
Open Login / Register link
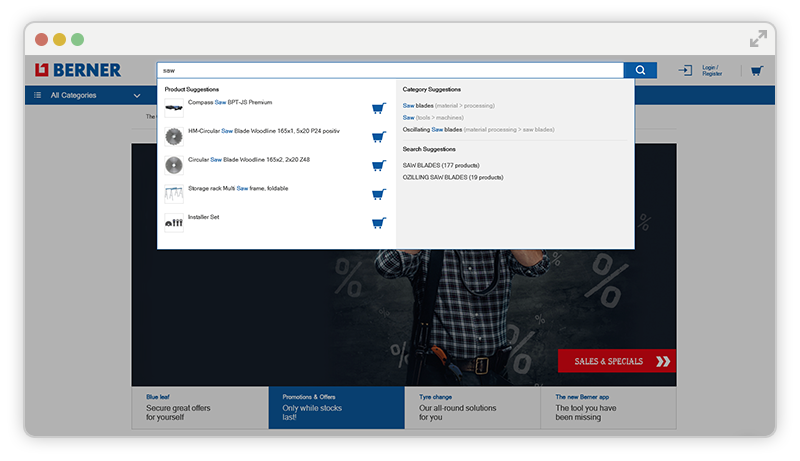click(x=712, y=70)
